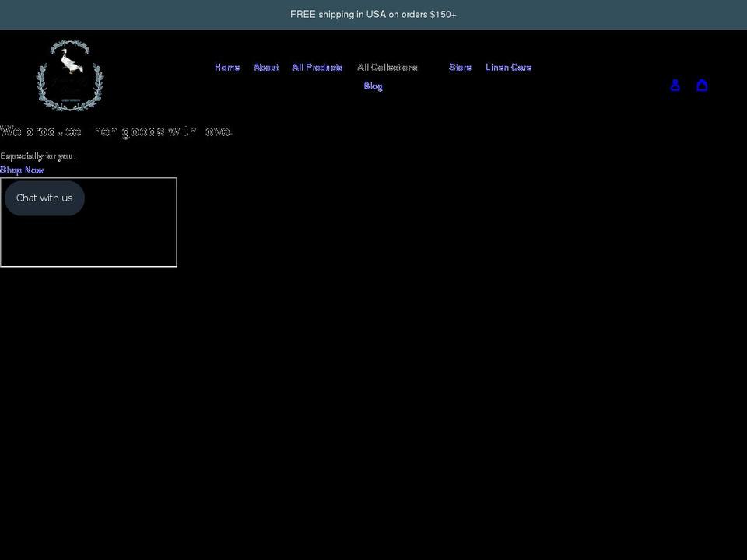Open the shopping cart icon
747x560 pixels.
tap(703, 85)
